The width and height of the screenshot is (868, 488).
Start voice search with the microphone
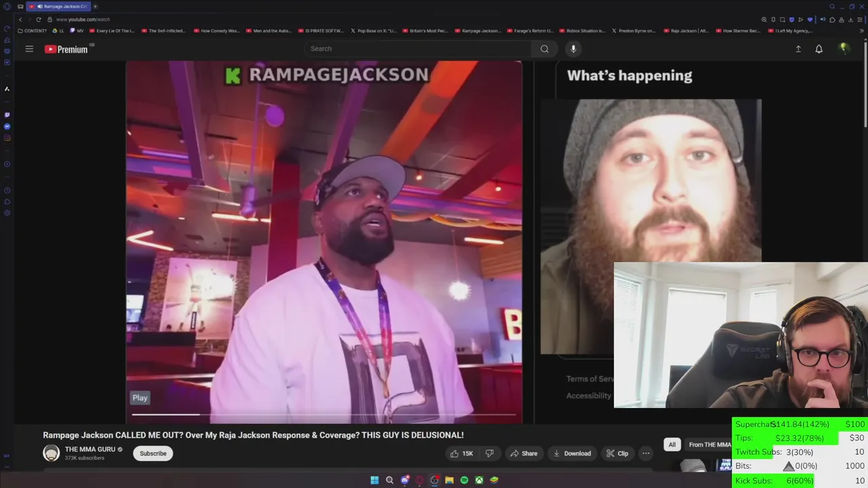pos(573,49)
